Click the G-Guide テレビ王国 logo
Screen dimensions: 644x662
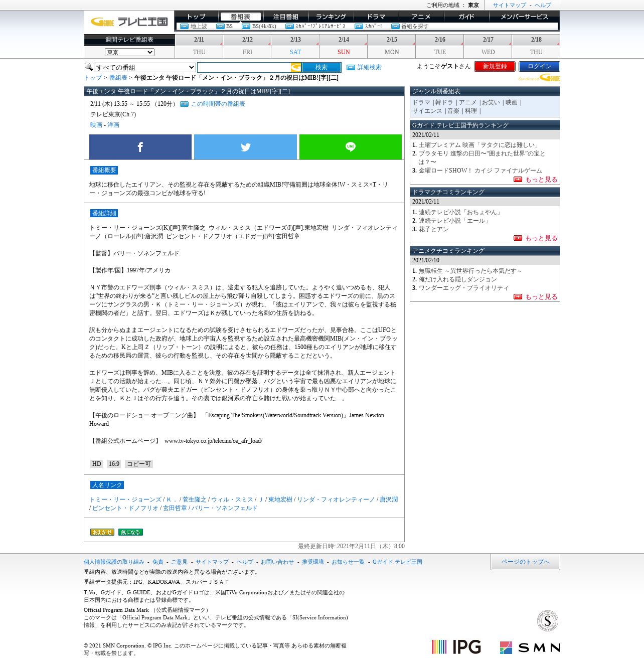[129, 22]
